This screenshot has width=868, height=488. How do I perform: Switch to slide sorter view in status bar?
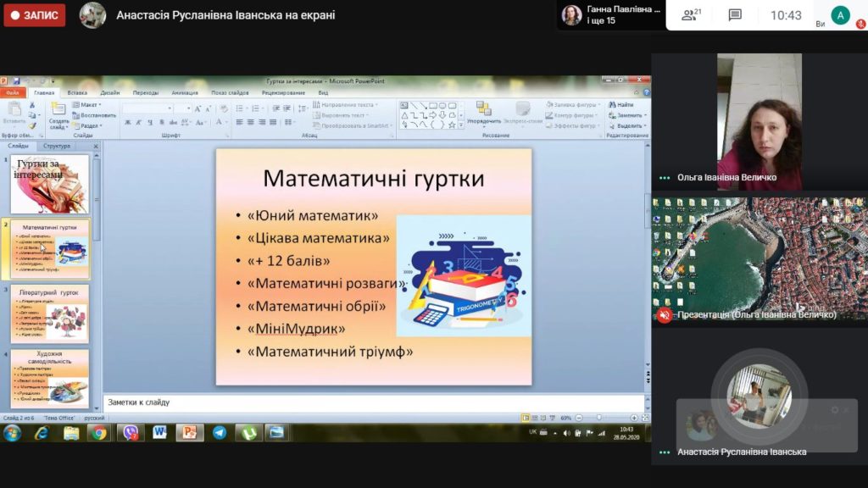(534, 419)
